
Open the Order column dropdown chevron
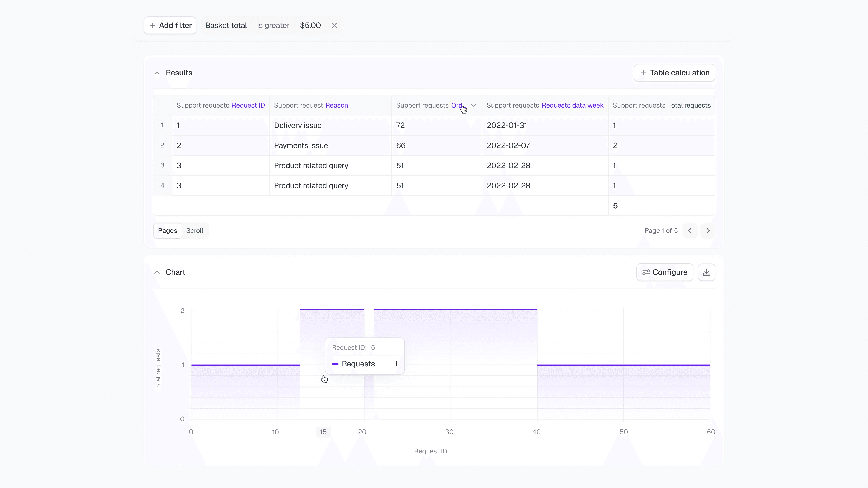tap(473, 106)
